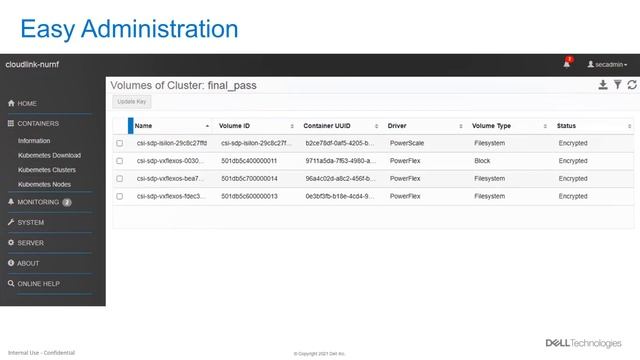Screen dimensions: 640x360
Task: Click container UUID b2ce78df-0af5-4205 cell
Action: [x=340, y=143]
